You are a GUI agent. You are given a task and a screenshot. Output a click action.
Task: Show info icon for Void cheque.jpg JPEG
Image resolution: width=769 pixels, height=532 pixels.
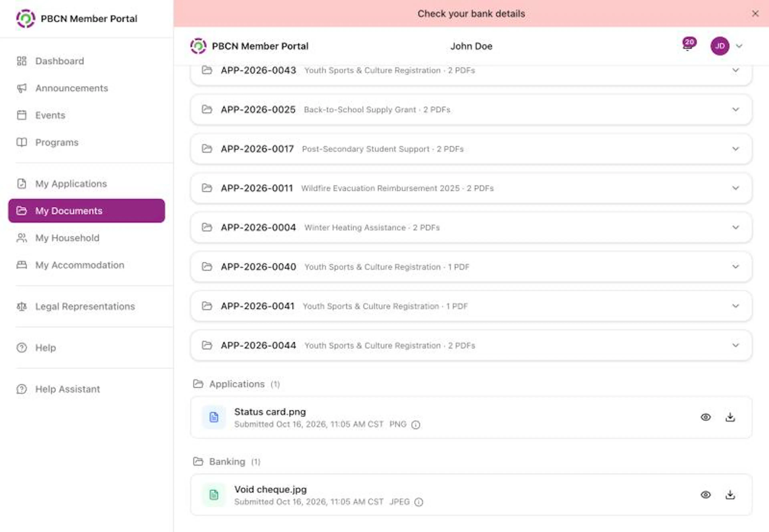click(419, 502)
